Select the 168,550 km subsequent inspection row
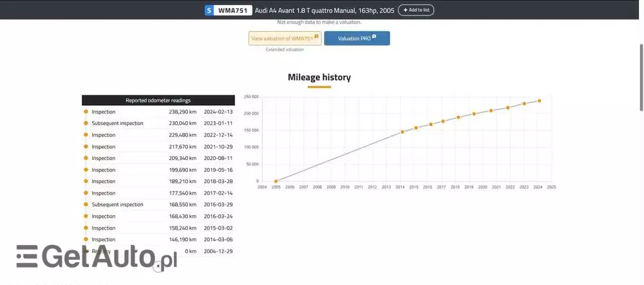 tap(158, 204)
